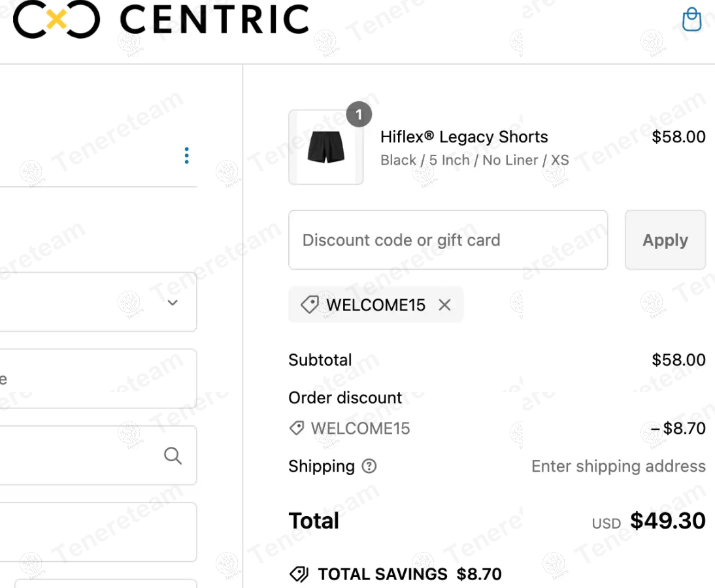Click the Enter shipping address text
This screenshot has height=588, width=715.
tap(618, 466)
